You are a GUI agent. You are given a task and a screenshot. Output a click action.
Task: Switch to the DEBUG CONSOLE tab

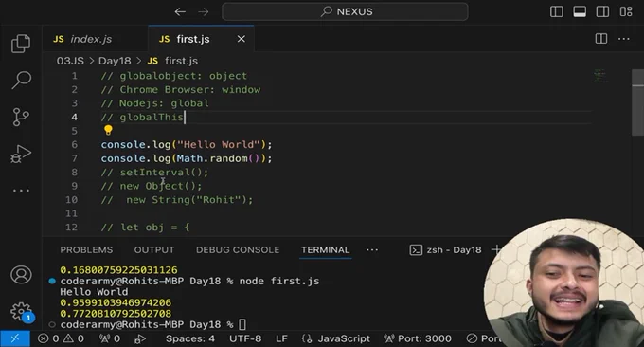click(x=238, y=250)
